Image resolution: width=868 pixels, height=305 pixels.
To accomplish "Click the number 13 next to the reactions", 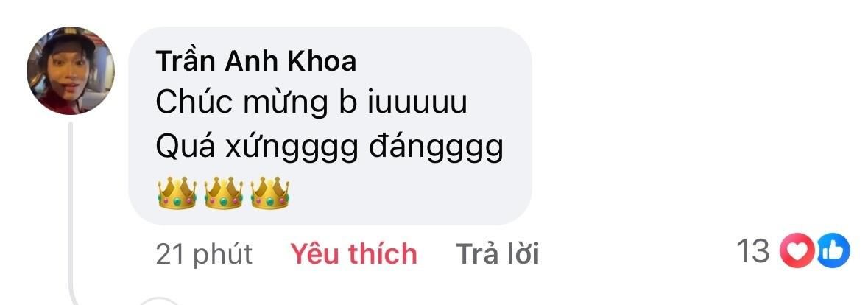I will (753, 251).
